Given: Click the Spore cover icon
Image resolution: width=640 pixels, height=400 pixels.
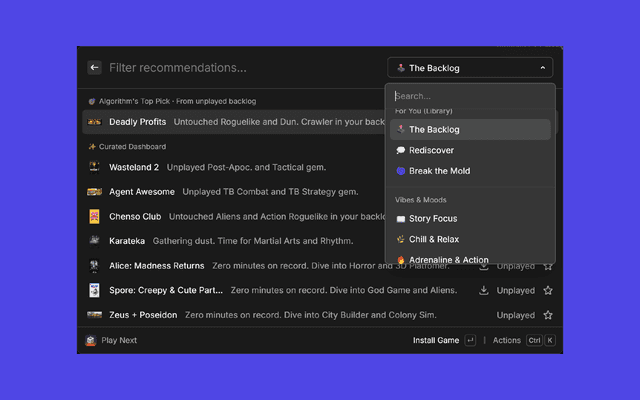Looking at the screenshot, I should (x=94, y=290).
